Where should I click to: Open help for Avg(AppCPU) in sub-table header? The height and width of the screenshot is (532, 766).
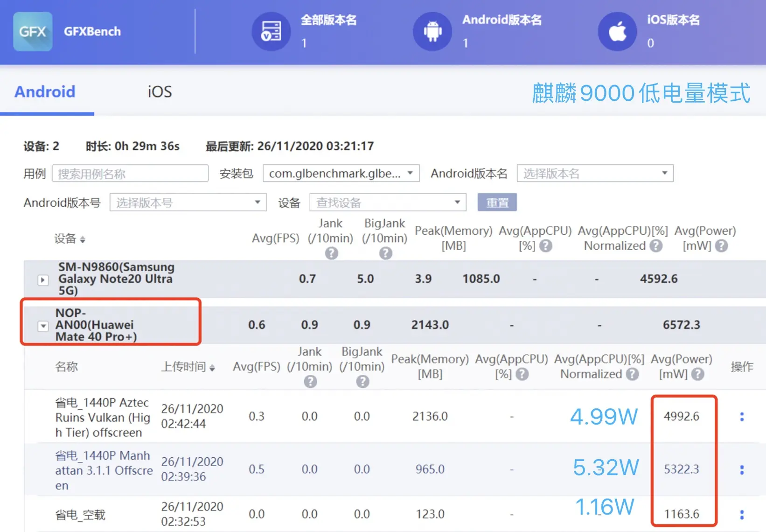[522, 374]
